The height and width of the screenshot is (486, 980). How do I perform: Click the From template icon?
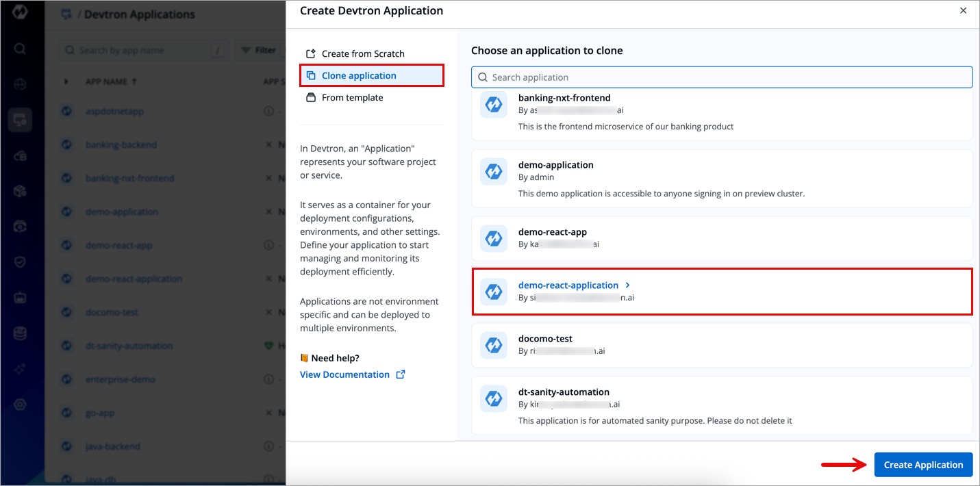[x=311, y=97]
